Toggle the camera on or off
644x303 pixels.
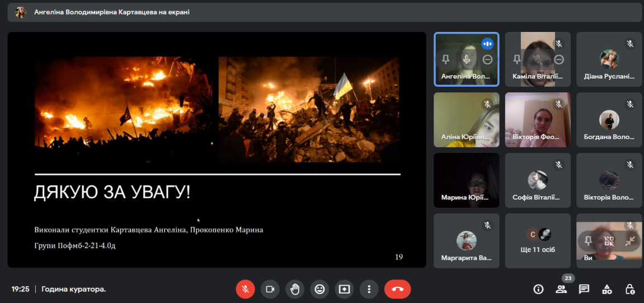[270, 289]
